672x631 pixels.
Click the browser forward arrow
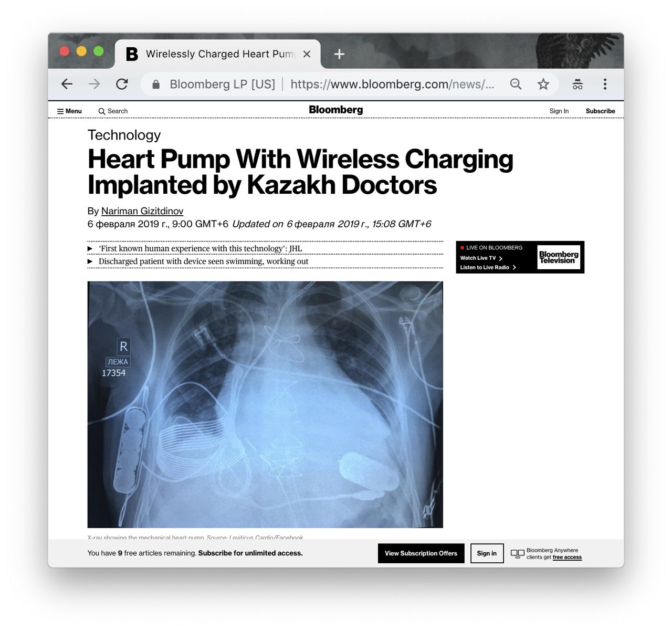click(94, 84)
